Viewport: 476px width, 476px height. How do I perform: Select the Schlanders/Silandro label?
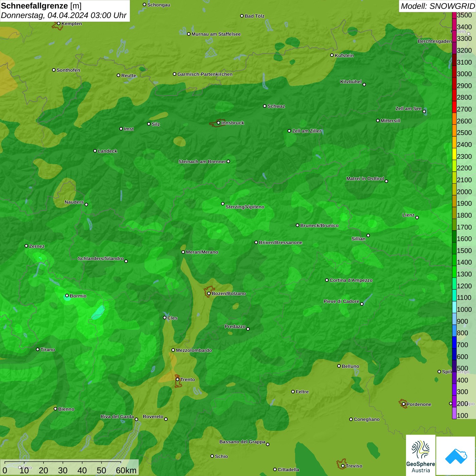click(101, 258)
